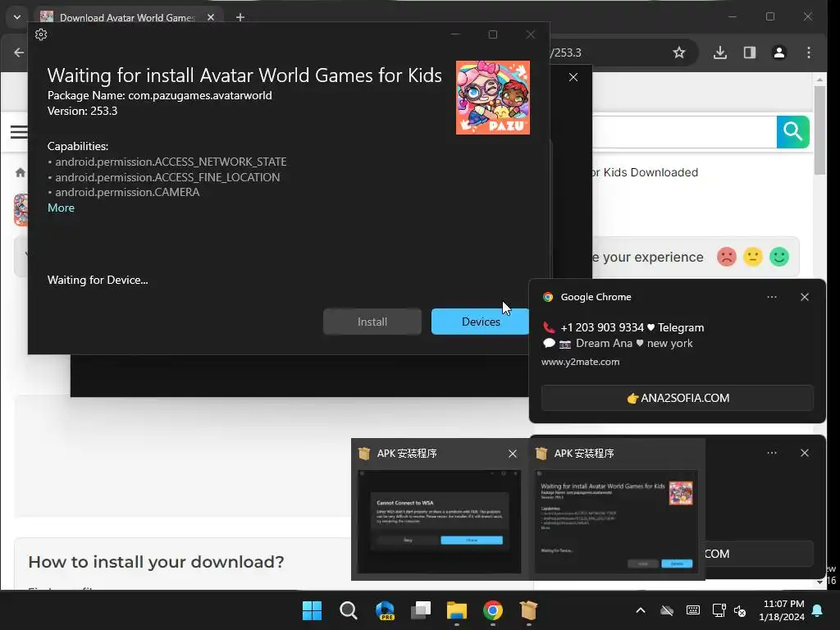Screen dimensions: 840x630
Task: Bookmark page with star icon
Action: (679, 52)
